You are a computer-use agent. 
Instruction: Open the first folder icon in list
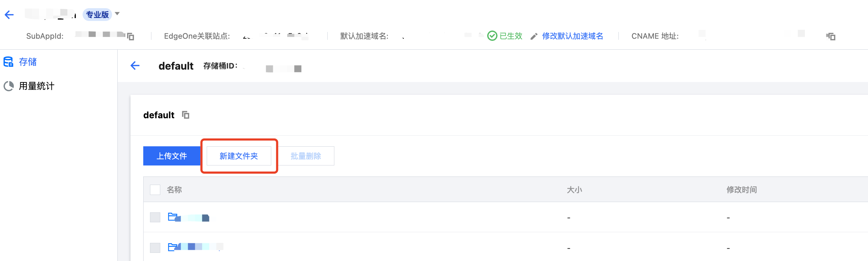click(x=173, y=217)
